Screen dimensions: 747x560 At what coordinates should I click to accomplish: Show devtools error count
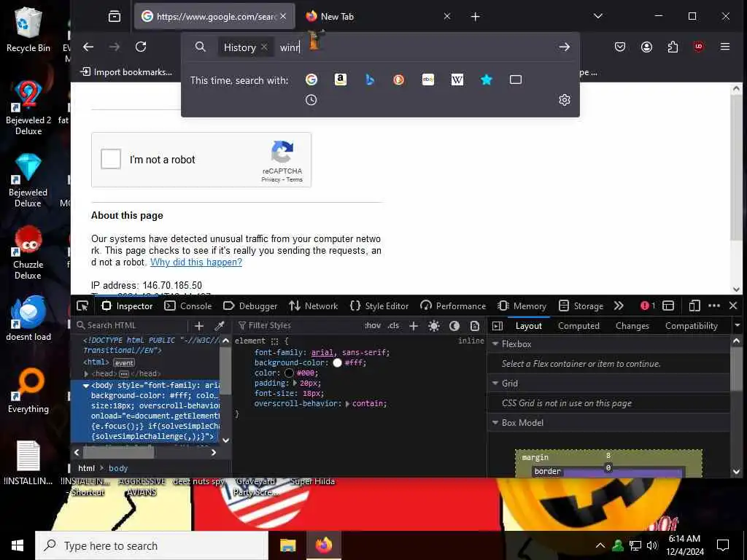coord(648,306)
